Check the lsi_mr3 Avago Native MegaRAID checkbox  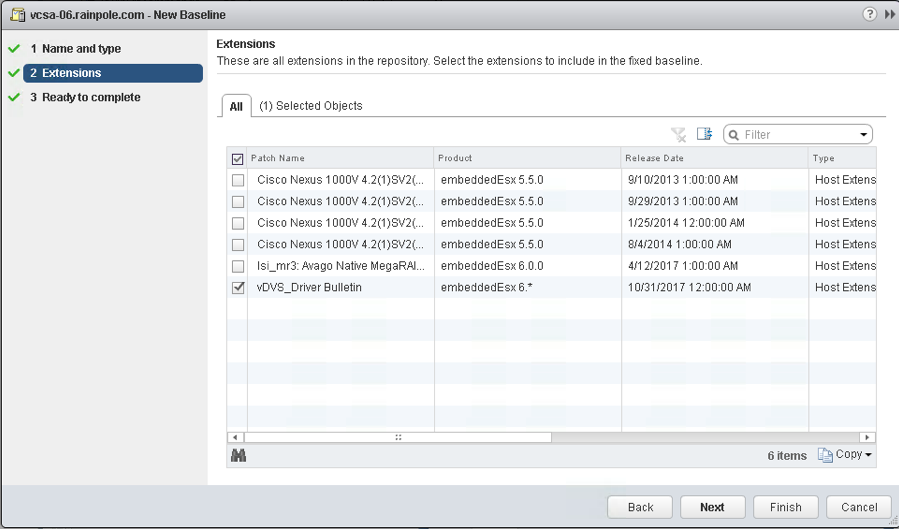pyautogui.click(x=237, y=266)
